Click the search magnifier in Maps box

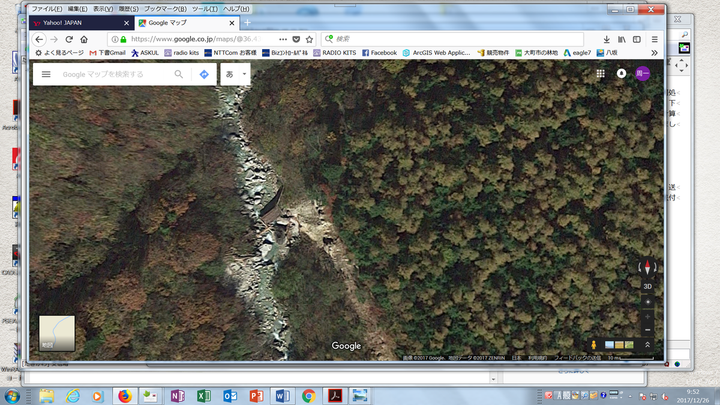point(179,74)
